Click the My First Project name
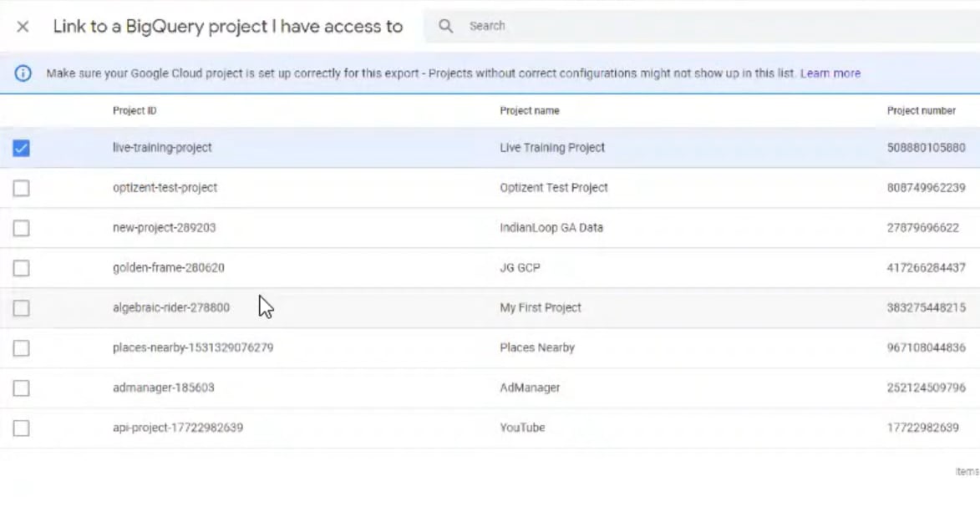980x532 pixels. (x=540, y=307)
